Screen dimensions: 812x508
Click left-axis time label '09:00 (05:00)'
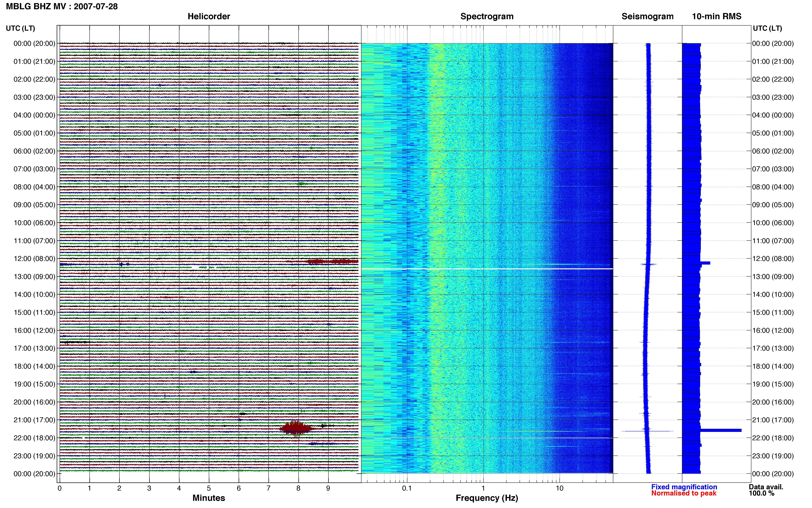click(34, 205)
